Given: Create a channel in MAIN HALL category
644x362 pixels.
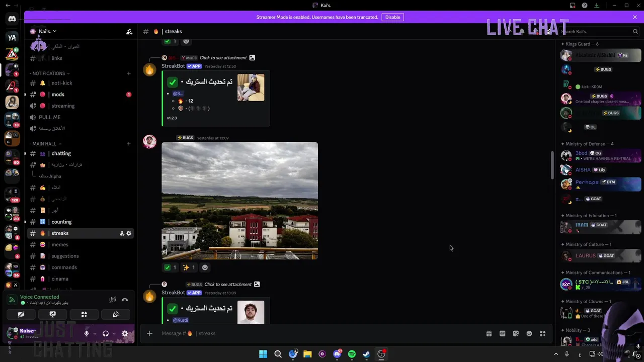Looking at the screenshot, I should click(x=128, y=144).
